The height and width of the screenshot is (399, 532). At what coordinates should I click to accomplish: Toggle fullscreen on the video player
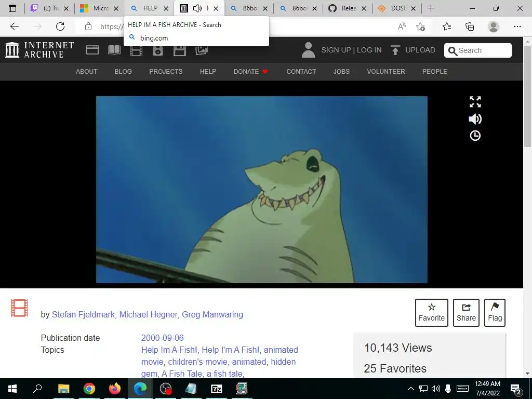[475, 101]
